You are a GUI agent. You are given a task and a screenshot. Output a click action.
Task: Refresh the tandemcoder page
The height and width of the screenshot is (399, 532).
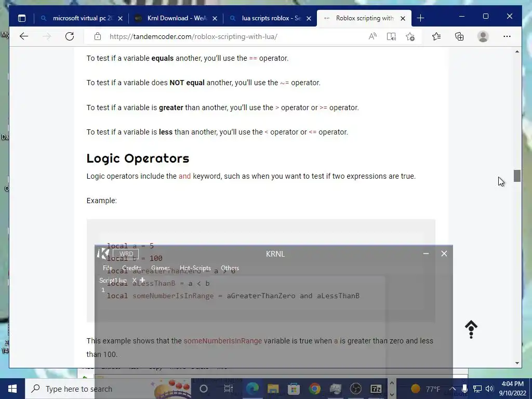(x=70, y=36)
